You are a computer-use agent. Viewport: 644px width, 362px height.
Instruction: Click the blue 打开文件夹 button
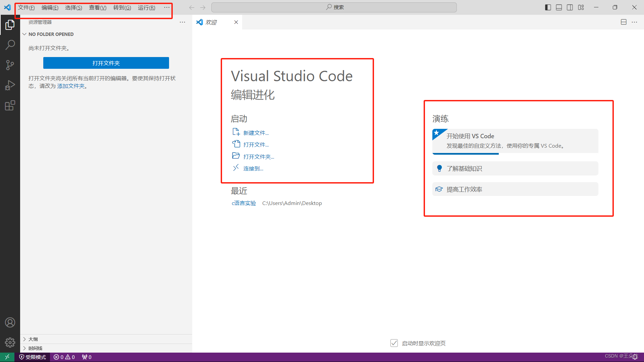coord(106,63)
